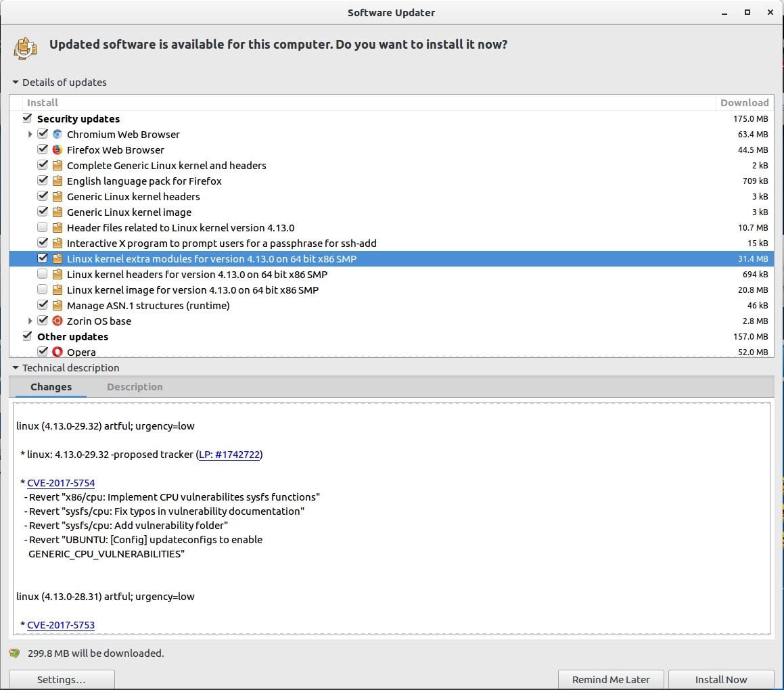Minimize the Software Updater window
The width and height of the screenshot is (784, 690).
coord(724,13)
